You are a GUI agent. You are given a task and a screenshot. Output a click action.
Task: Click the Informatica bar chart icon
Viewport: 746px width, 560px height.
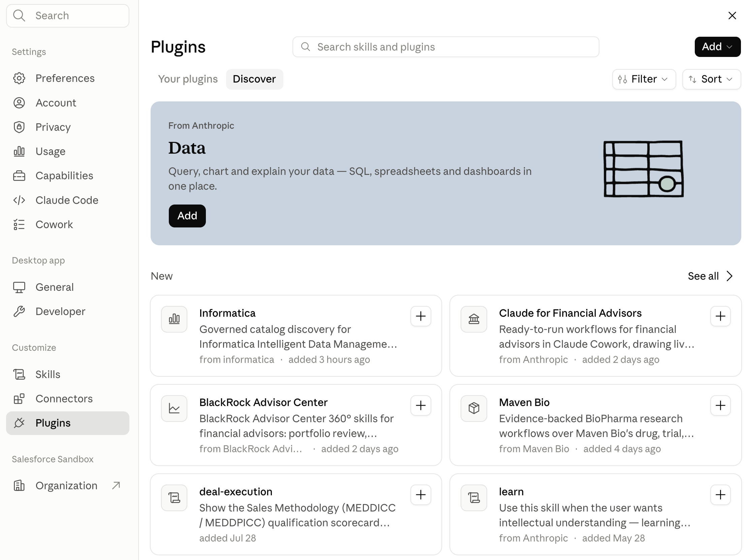coord(174,319)
